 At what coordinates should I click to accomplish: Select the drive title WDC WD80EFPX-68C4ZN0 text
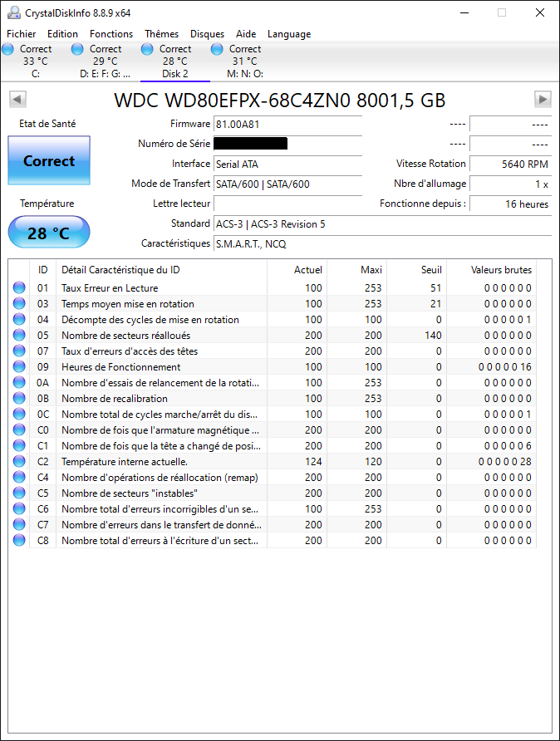[x=280, y=101]
